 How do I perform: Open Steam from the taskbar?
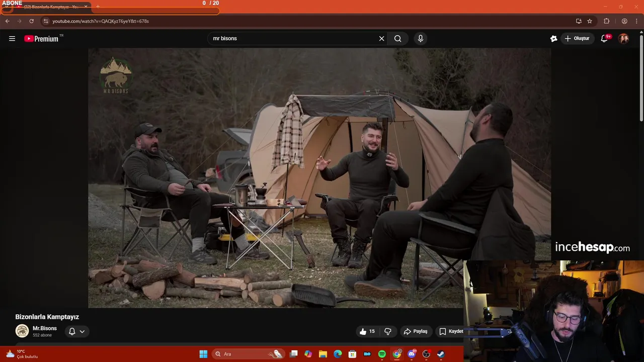441,354
